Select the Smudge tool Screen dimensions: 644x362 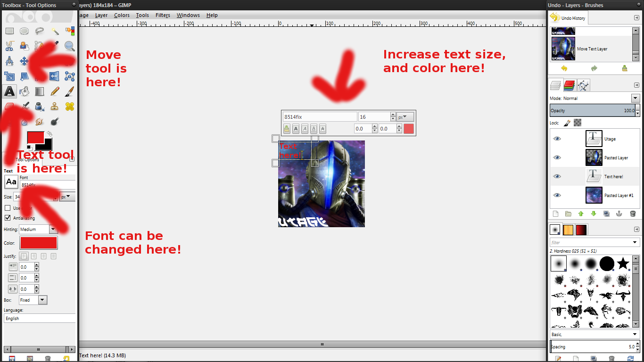(x=40, y=122)
